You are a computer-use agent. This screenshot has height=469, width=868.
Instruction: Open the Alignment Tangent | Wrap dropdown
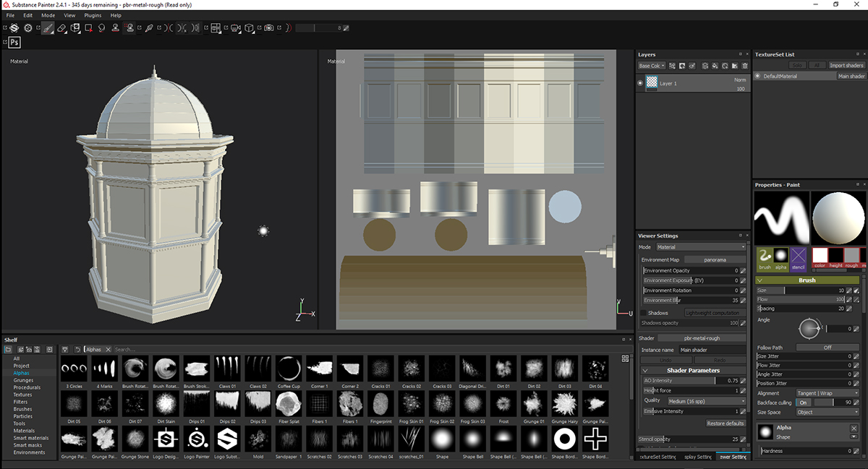(827, 393)
